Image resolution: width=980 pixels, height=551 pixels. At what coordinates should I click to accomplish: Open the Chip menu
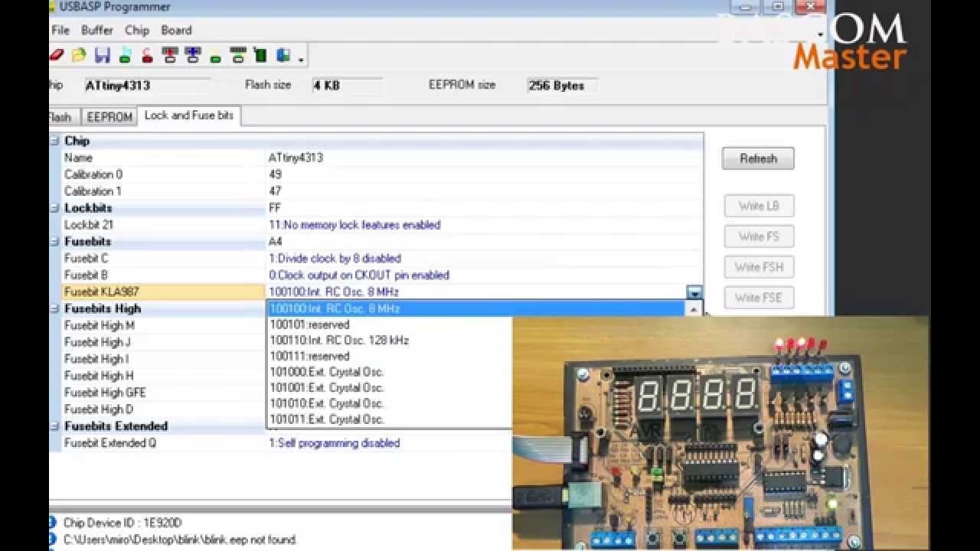[137, 30]
